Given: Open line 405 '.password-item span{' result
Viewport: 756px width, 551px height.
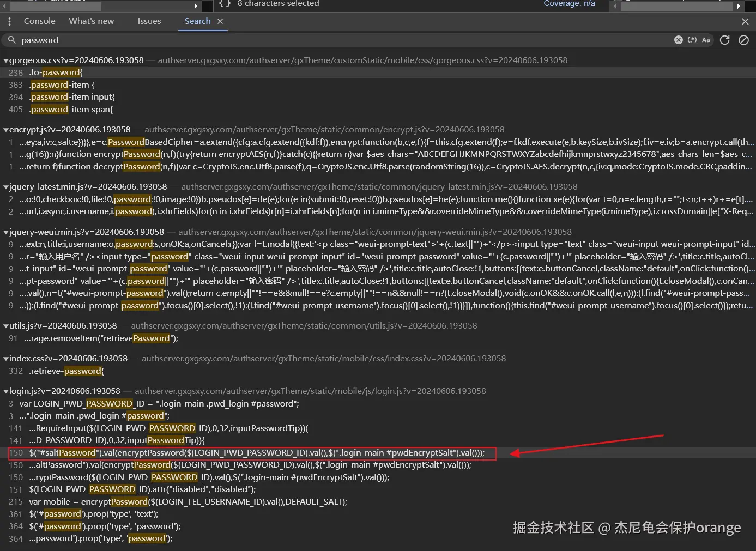Looking at the screenshot, I should click(378, 110).
